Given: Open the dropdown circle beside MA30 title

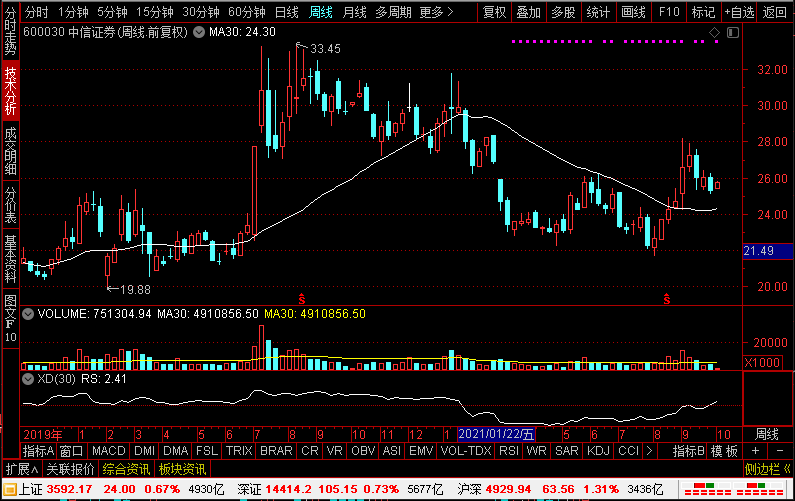Looking at the screenshot, I should click(199, 32).
